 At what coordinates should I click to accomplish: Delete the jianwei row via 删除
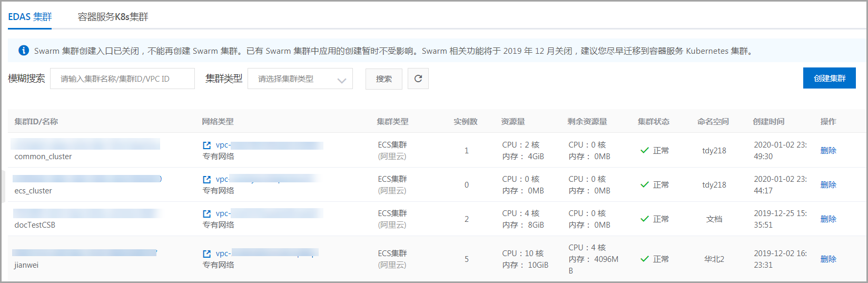click(x=828, y=259)
